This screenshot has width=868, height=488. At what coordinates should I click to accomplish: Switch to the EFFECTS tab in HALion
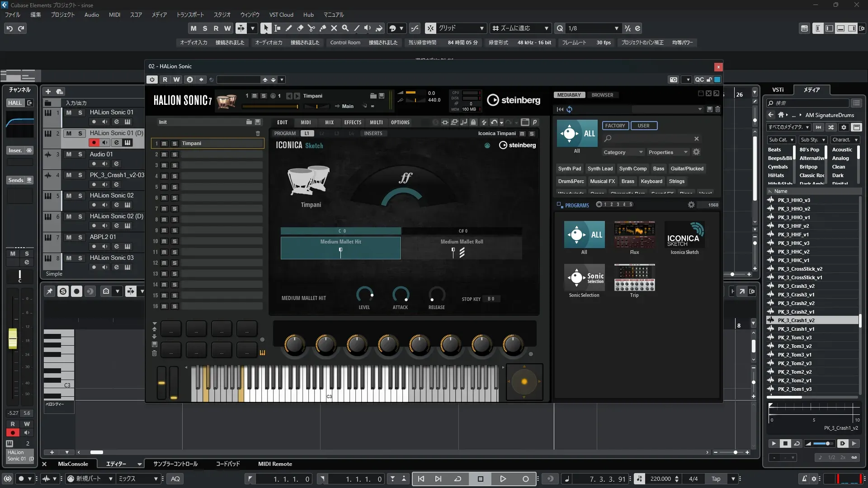point(353,122)
